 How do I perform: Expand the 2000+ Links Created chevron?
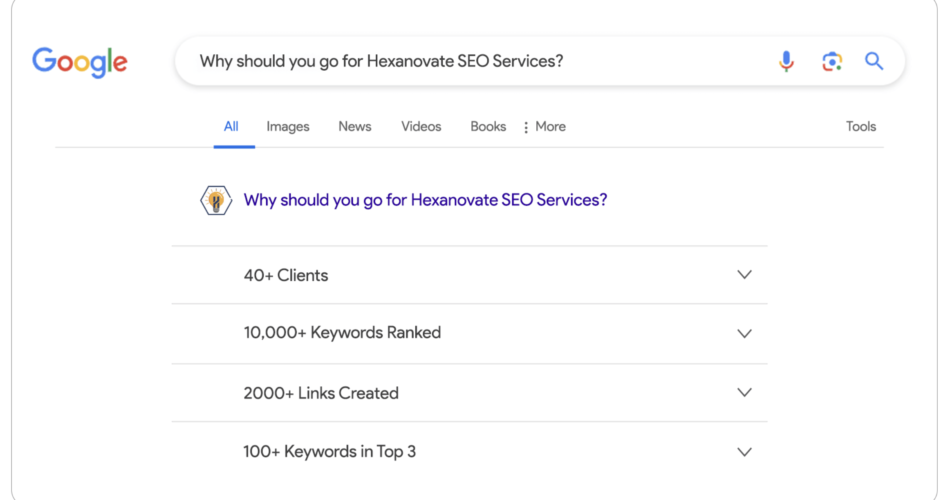tap(744, 392)
